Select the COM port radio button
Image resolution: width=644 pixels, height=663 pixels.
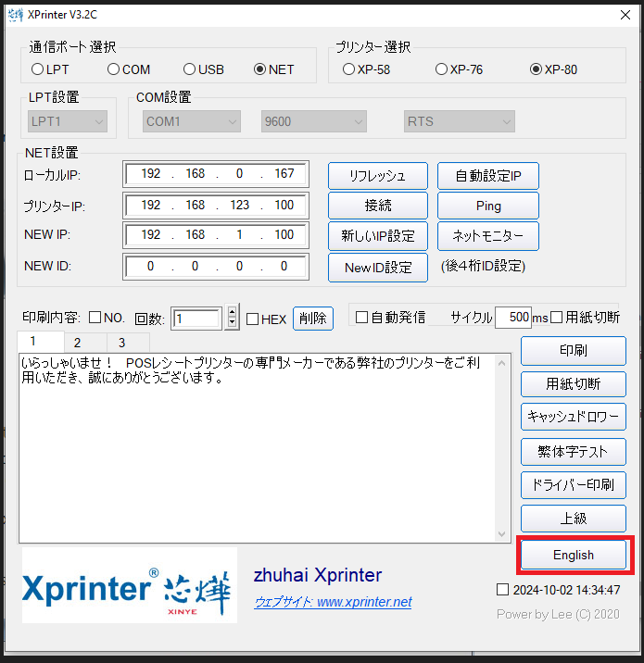(x=113, y=69)
